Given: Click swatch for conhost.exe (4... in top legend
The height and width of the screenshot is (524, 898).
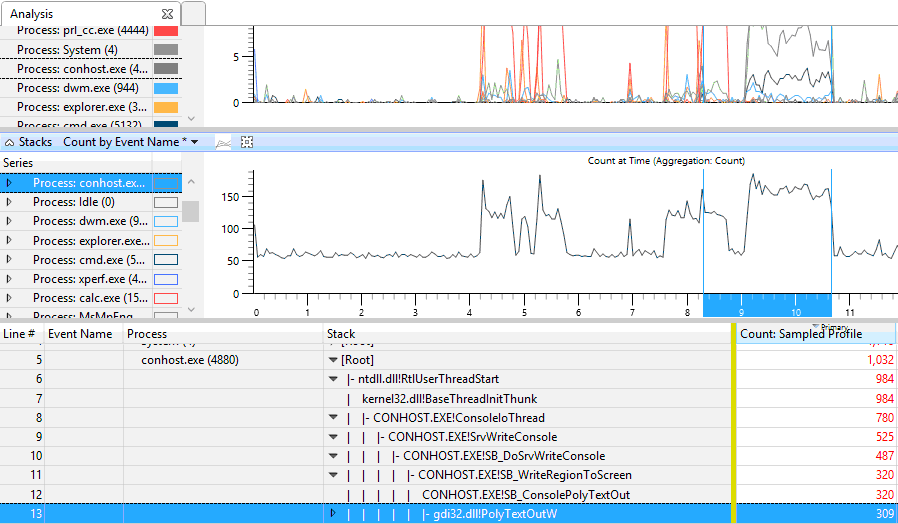Looking at the screenshot, I should (166, 69).
